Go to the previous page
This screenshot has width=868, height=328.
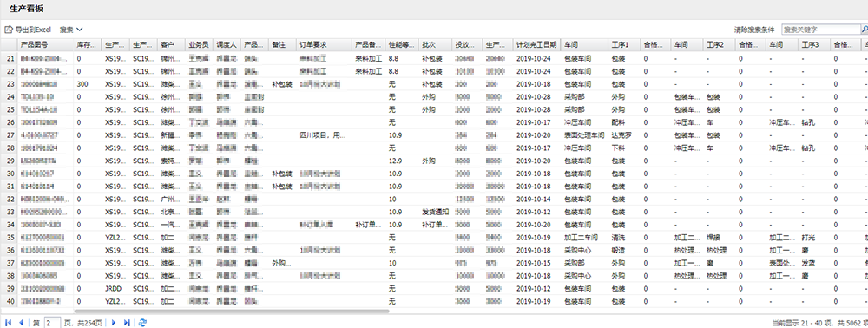tap(21, 323)
